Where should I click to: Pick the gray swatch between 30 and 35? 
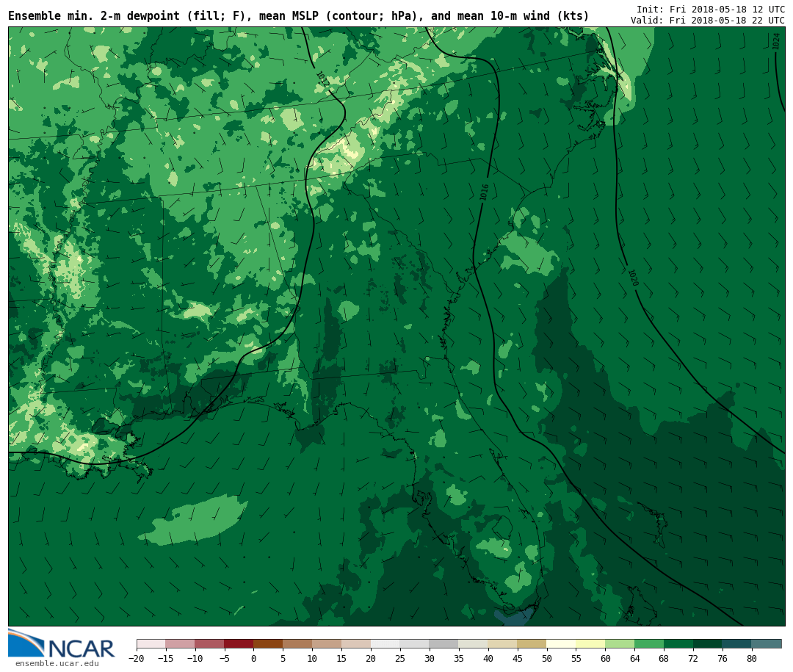443,644
